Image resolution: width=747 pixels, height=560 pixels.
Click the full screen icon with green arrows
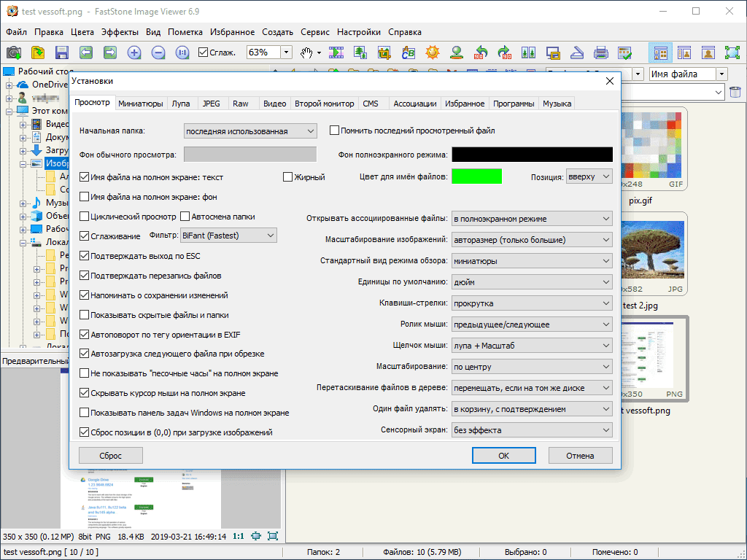pos(732,52)
